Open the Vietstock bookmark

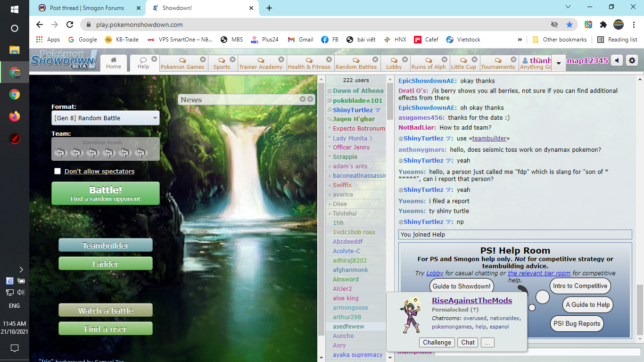click(463, 40)
